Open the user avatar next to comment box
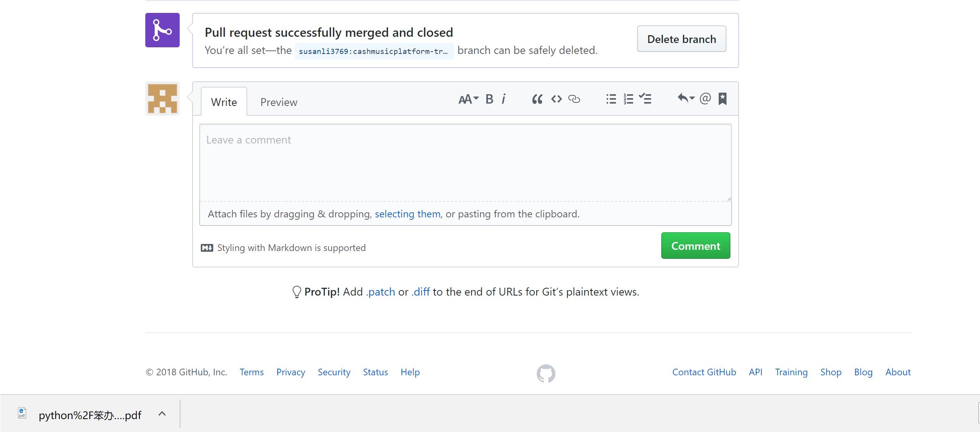Viewport: 980px width, 432px height. click(x=162, y=99)
